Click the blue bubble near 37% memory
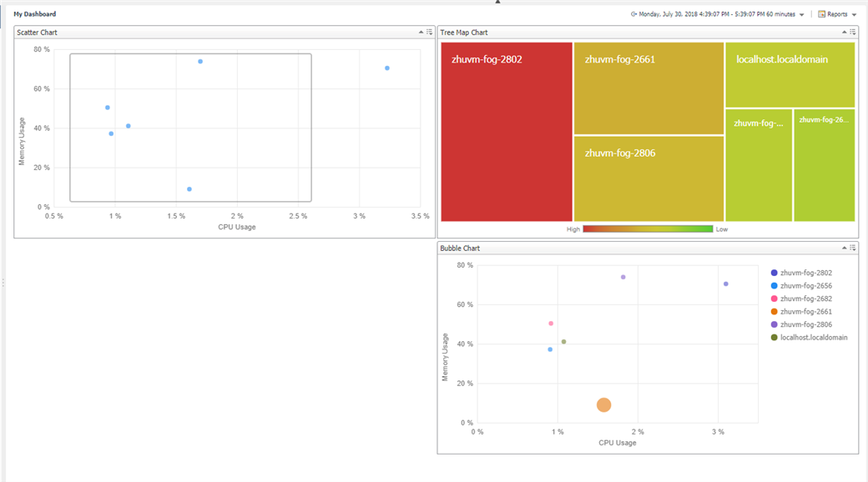This screenshot has width=868, height=482. pos(550,349)
